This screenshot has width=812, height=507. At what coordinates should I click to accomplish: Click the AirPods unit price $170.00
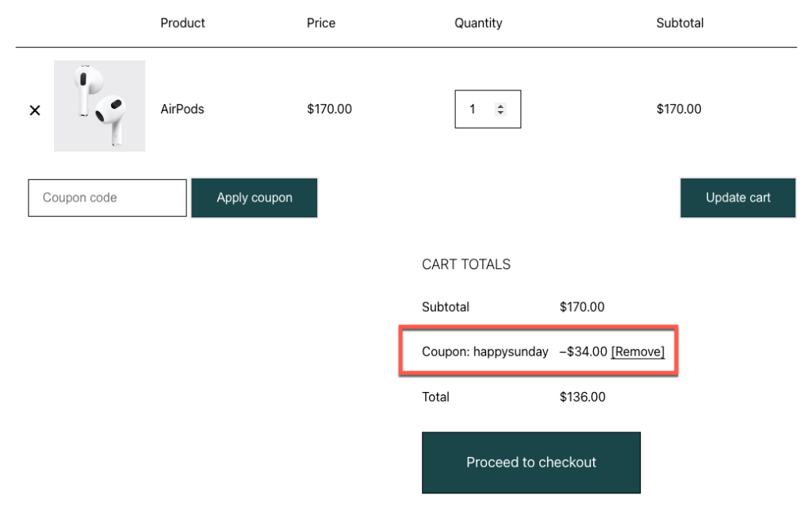pyautogui.click(x=329, y=109)
